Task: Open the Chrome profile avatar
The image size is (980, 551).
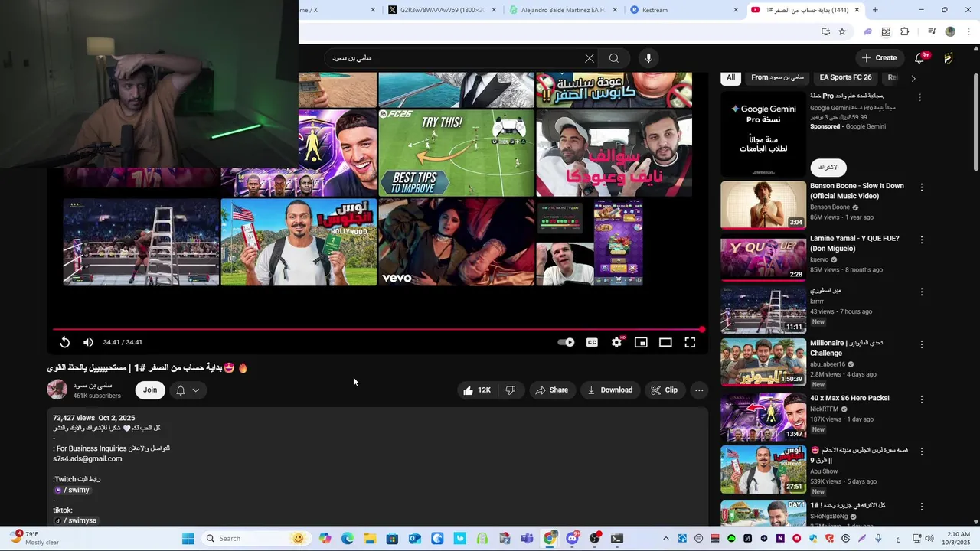Action: pos(950,31)
